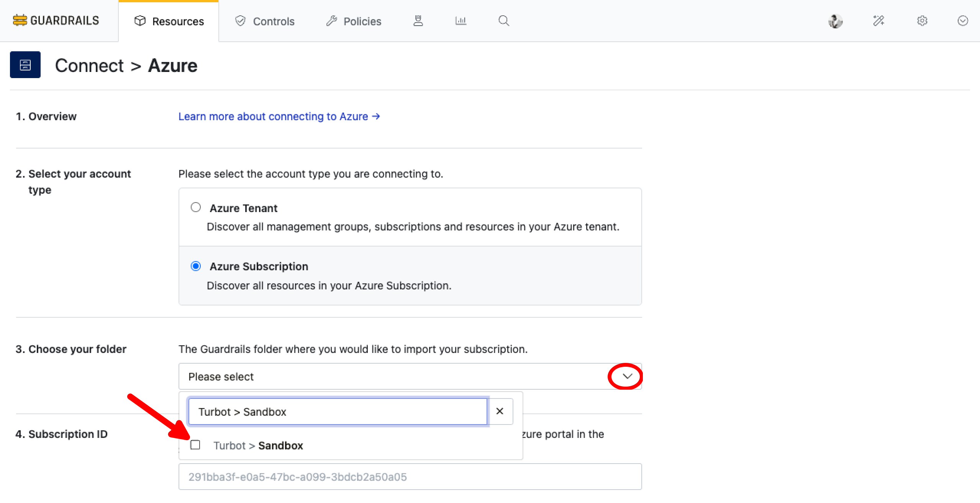Viewport: 980px width, 503px height.
Task: Click the Search magnifier icon
Action: click(503, 21)
